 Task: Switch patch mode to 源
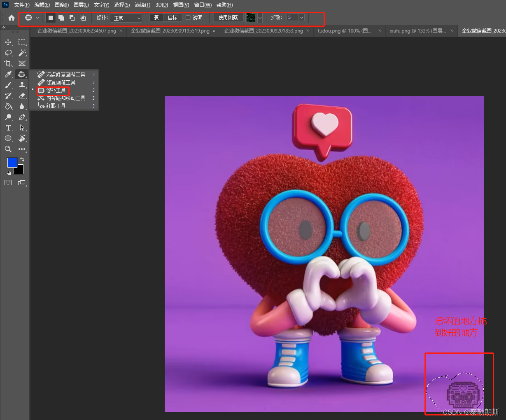(x=156, y=18)
